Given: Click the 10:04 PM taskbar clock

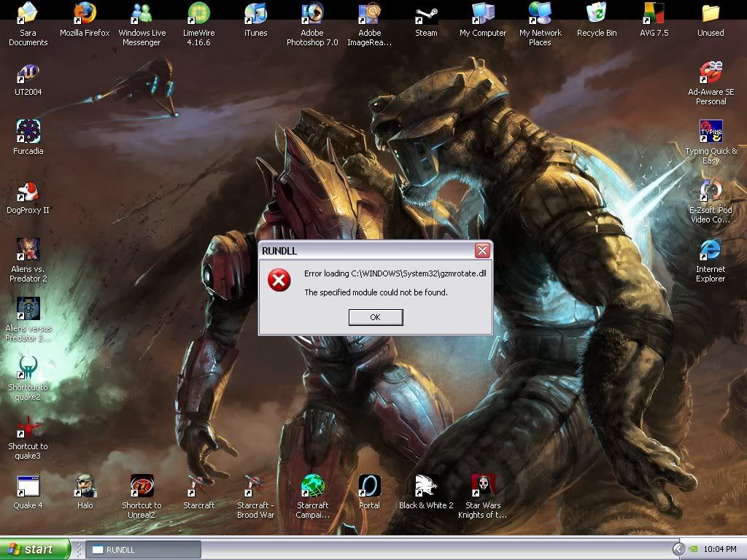Looking at the screenshot, I should coord(719,550).
